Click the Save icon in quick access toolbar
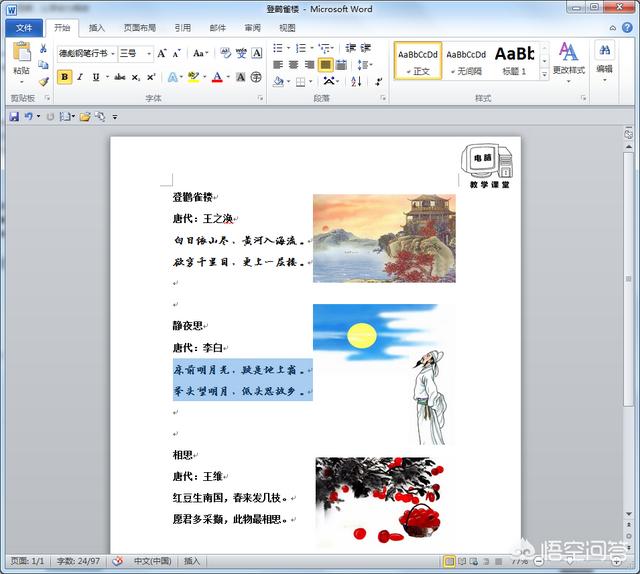 pos(14,117)
